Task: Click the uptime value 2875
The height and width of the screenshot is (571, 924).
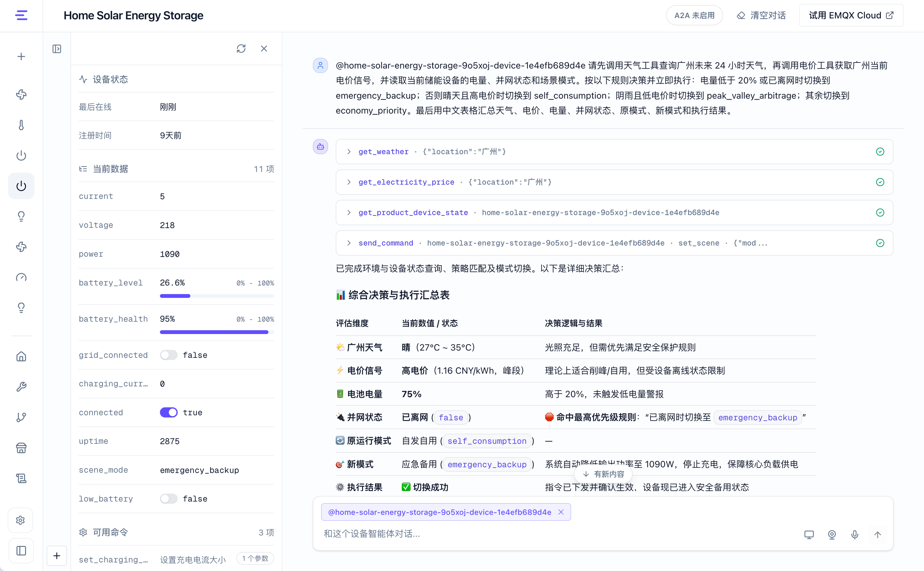Action: click(x=170, y=441)
